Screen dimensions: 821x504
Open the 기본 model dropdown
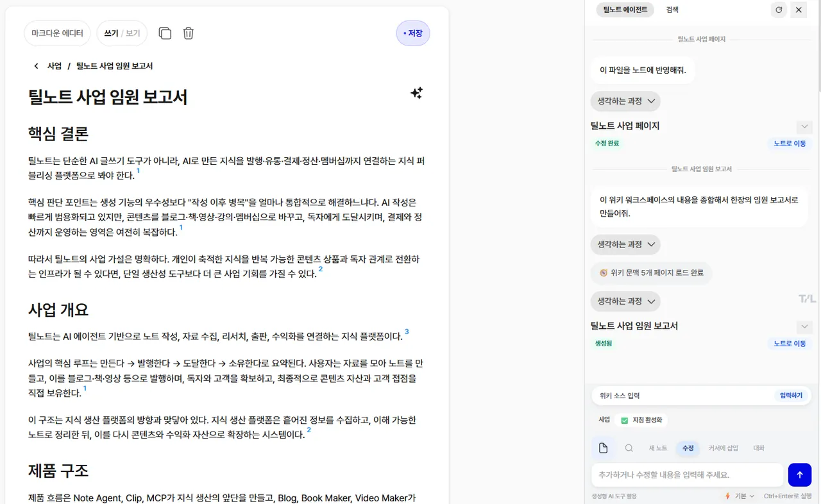[x=740, y=496]
